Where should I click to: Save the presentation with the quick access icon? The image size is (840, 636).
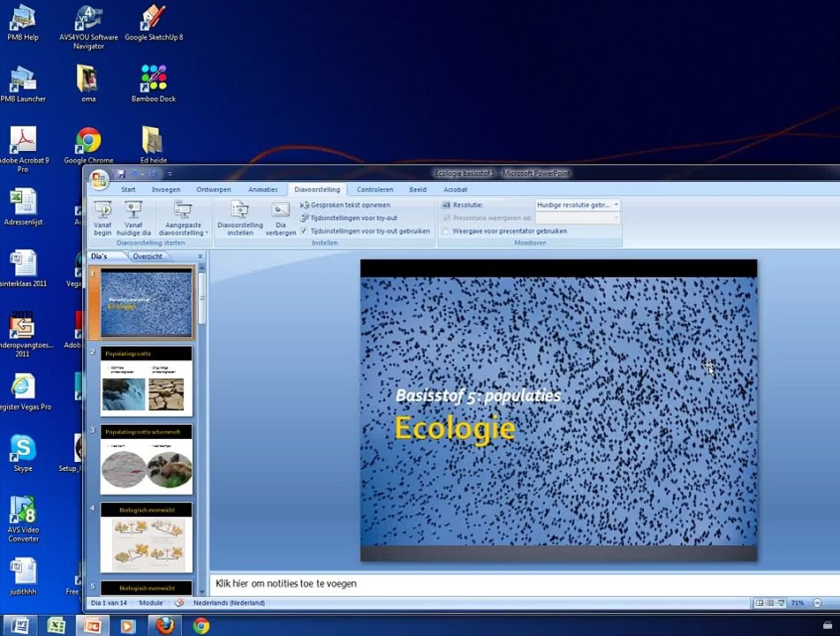(x=122, y=174)
